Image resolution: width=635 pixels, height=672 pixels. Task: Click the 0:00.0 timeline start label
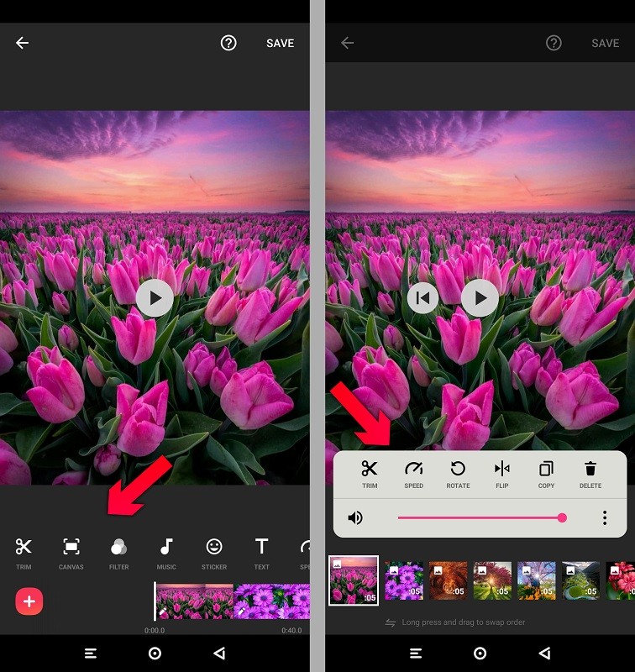point(155,631)
